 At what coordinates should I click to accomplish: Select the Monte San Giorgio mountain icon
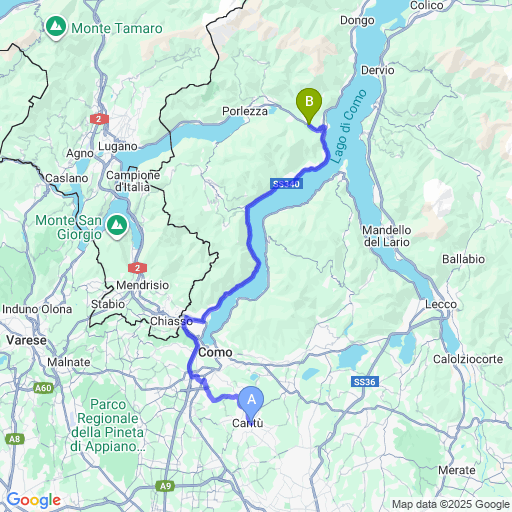point(117,226)
